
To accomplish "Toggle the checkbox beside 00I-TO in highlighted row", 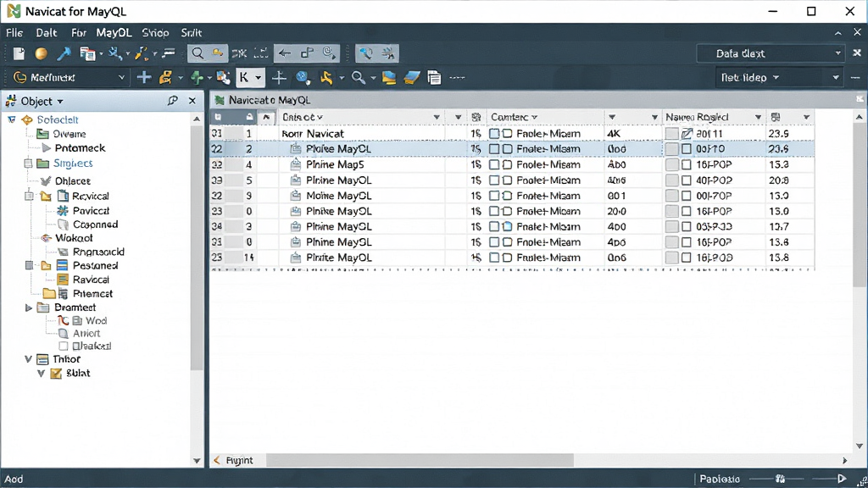I will pos(687,149).
